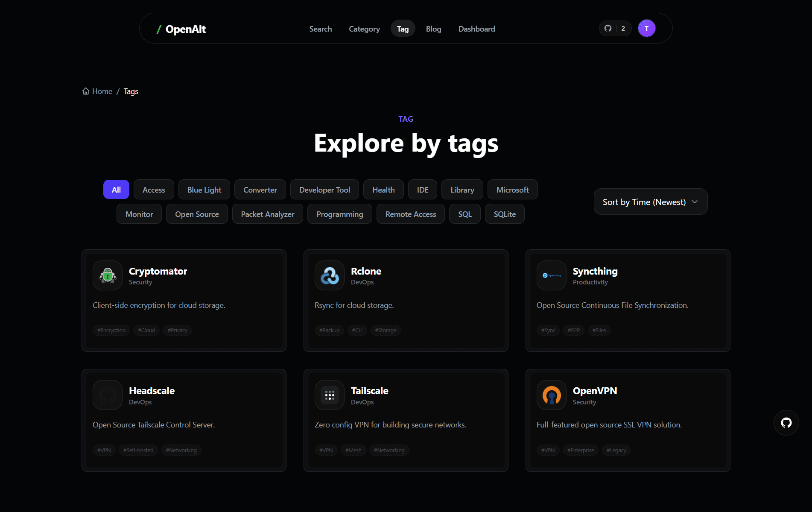Click the chevron arrow in sort dropdown
The width and height of the screenshot is (812, 512).
coord(695,202)
